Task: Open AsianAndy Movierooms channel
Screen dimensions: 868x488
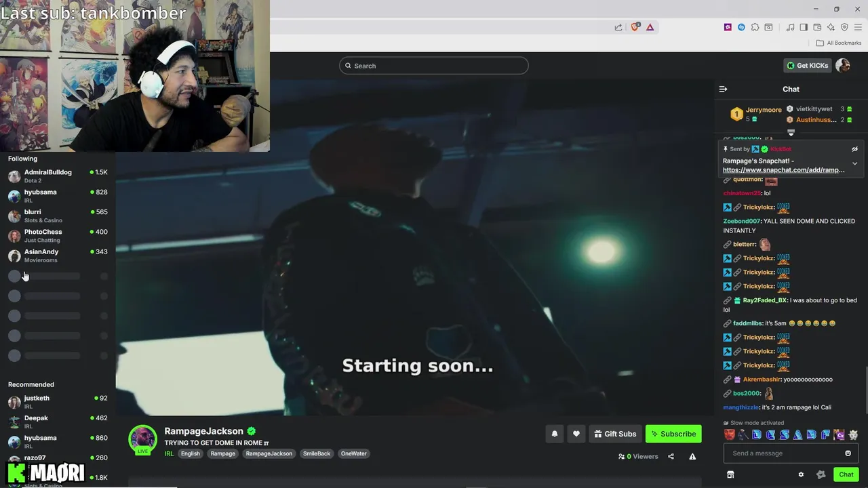Action: point(58,256)
